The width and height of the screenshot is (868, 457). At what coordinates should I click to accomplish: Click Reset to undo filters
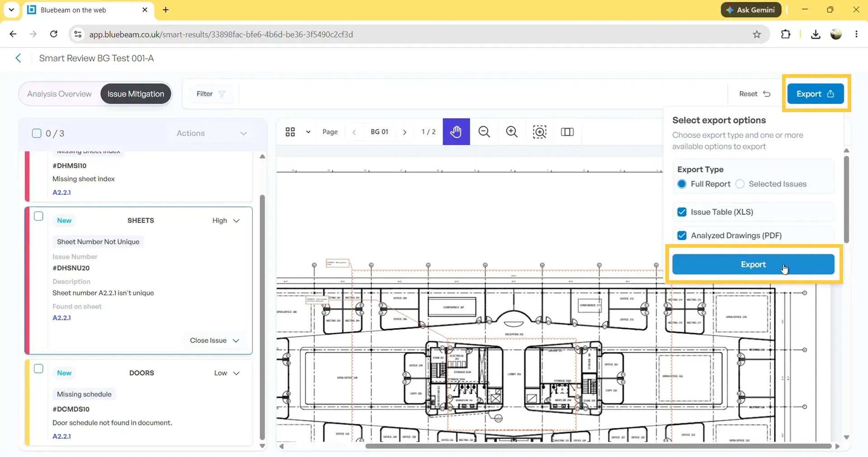[x=754, y=94]
